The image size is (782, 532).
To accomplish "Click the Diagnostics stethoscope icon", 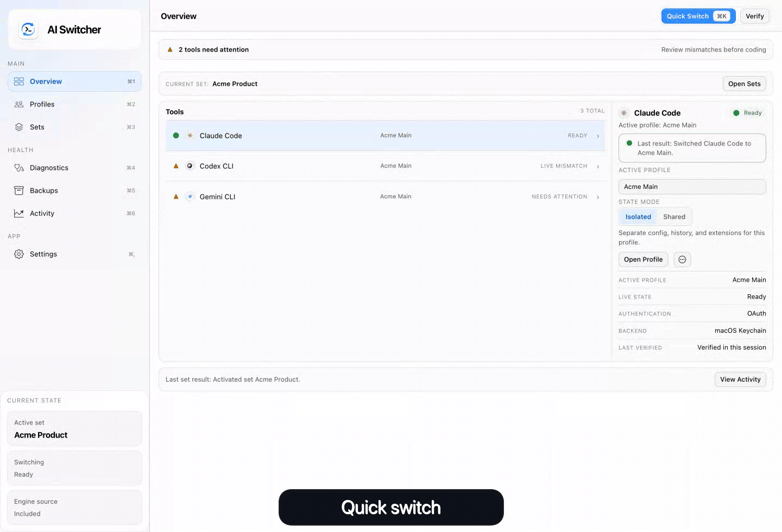I will 19,168.
